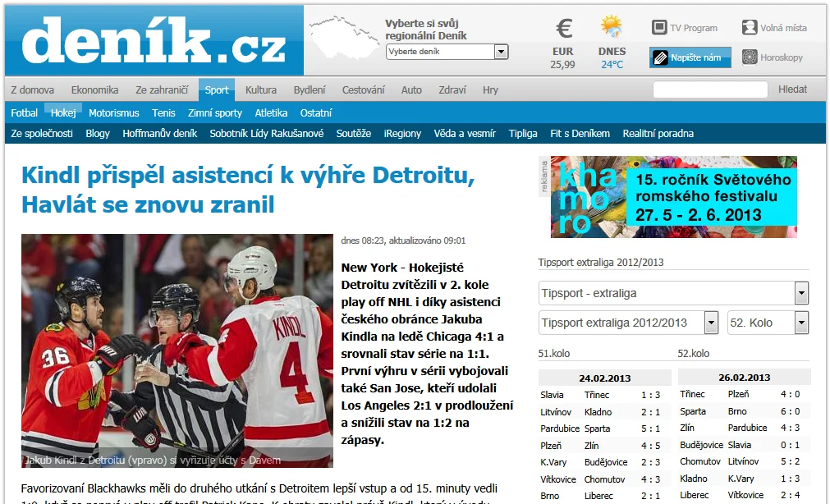Go to Cestování section
830x504 pixels.
point(363,89)
